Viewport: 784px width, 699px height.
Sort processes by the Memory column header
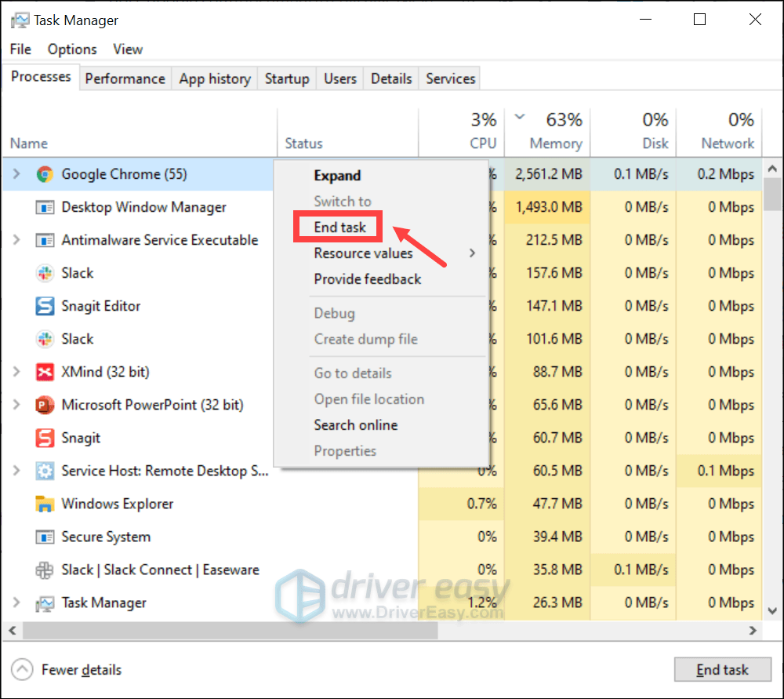click(555, 144)
